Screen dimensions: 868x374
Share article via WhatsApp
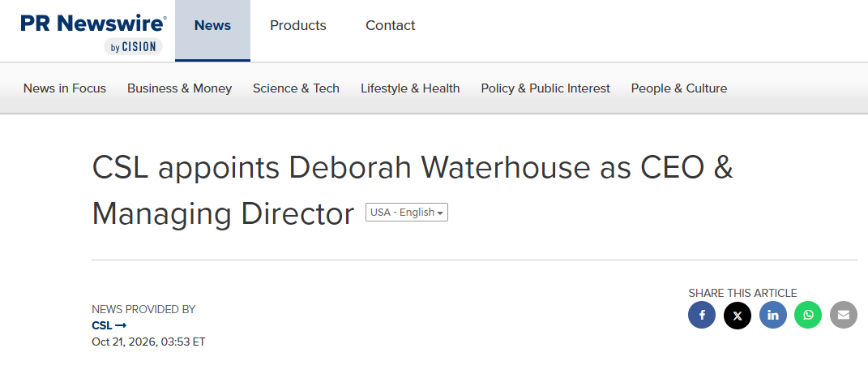pos(808,316)
